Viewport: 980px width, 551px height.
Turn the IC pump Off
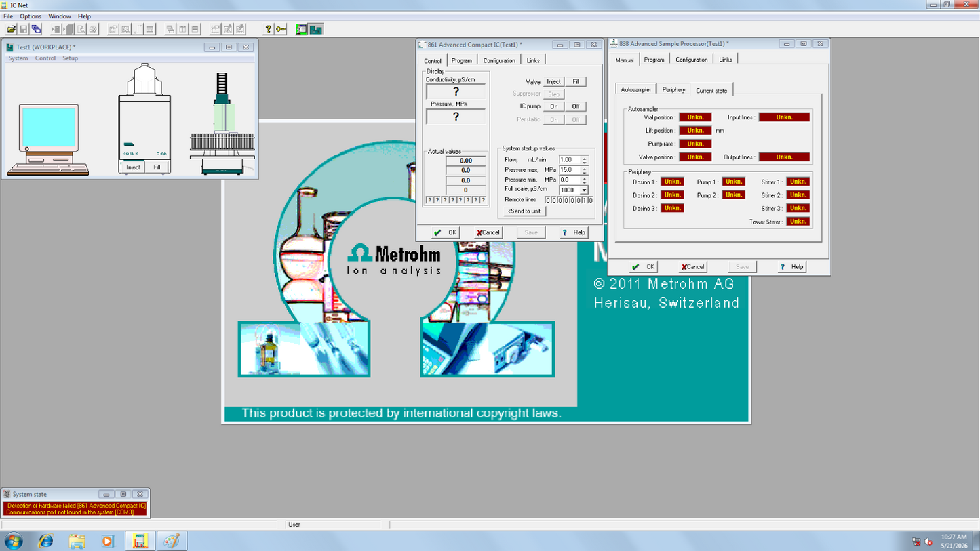click(576, 106)
